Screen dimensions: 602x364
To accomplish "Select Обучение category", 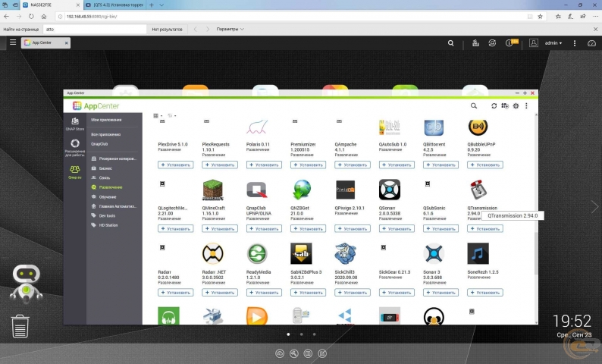I will point(104,197).
